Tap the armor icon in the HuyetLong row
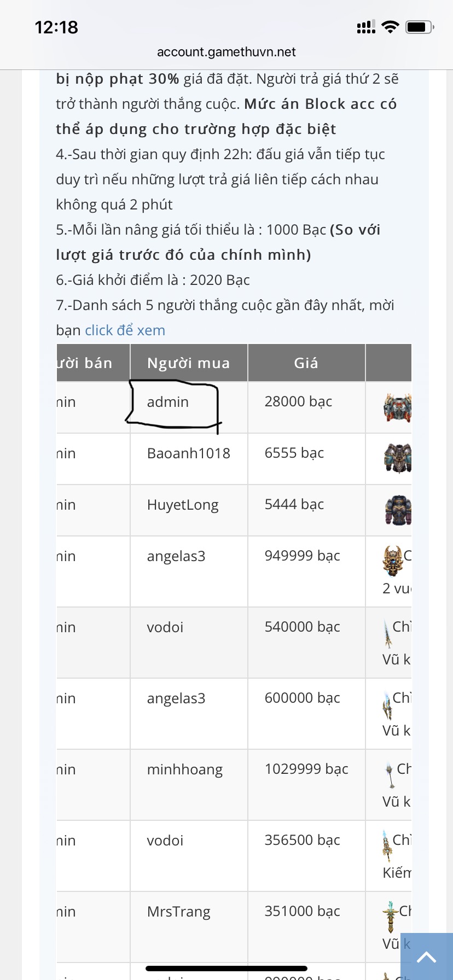The width and height of the screenshot is (453, 980). (x=398, y=510)
